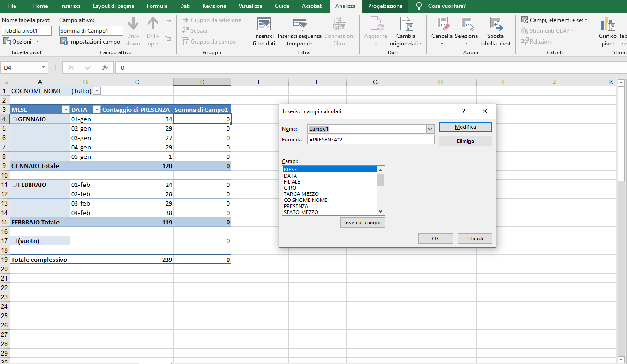Expand the (vuoto) group
Image resolution: width=627 pixels, height=364 pixels.
15,241
